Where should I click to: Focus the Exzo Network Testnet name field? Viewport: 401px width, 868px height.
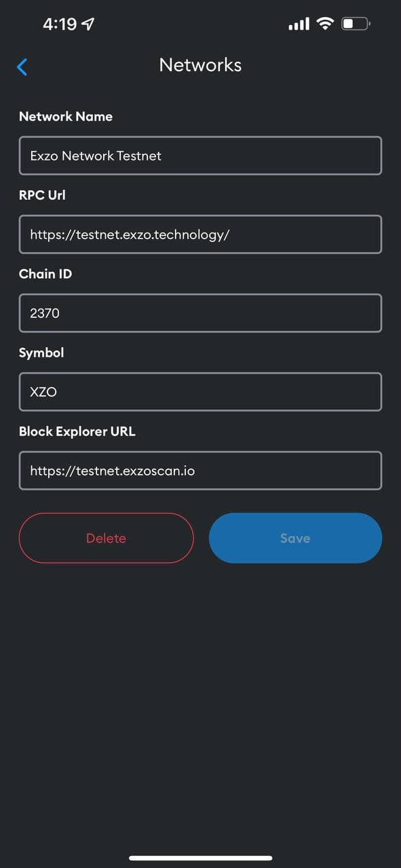200,155
